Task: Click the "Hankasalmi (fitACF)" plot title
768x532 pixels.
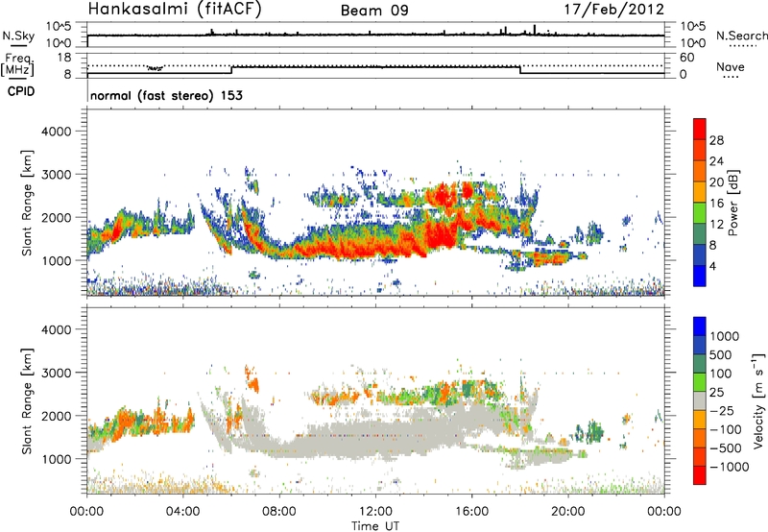Action: (x=175, y=10)
